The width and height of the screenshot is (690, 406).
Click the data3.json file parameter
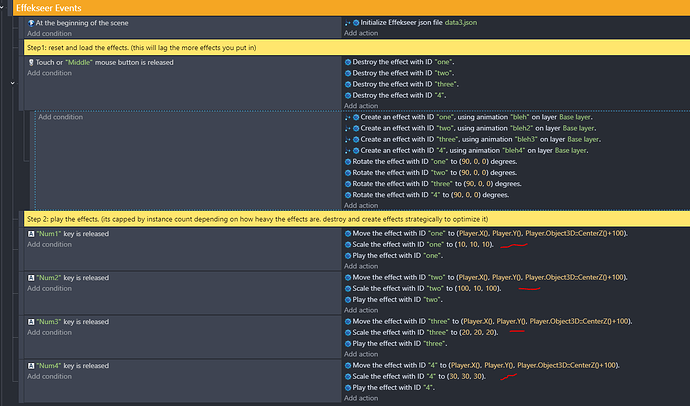point(461,22)
